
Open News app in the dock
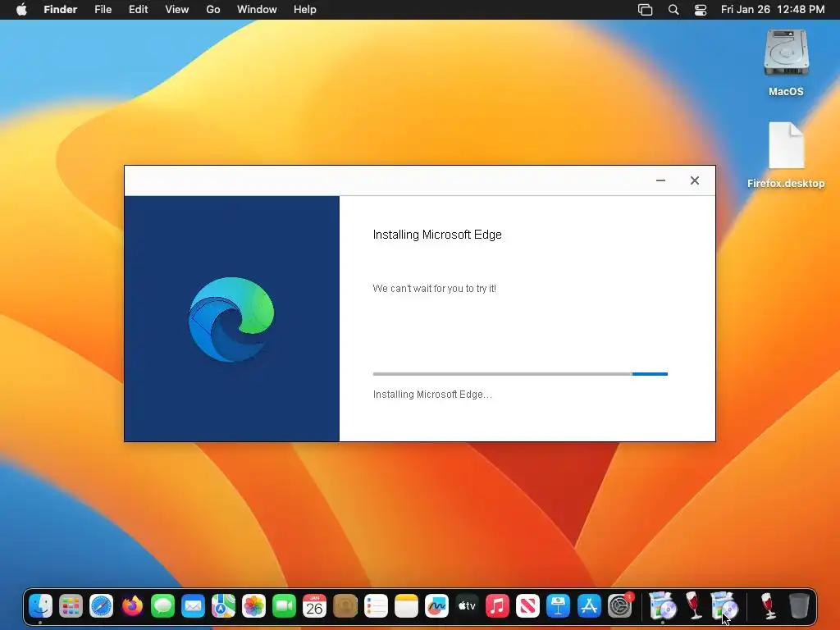527,606
